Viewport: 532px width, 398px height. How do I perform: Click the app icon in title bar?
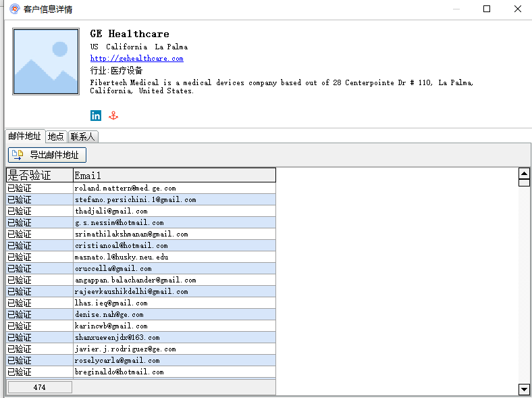(14, 9)
